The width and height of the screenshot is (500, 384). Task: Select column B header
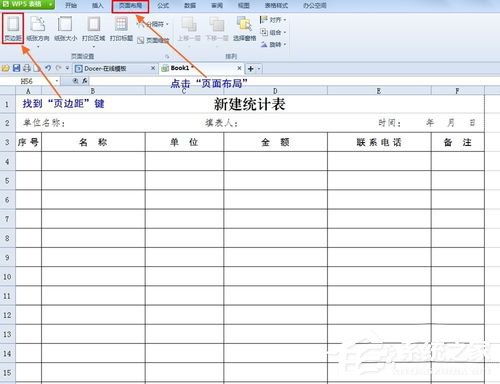coord(93,91)
